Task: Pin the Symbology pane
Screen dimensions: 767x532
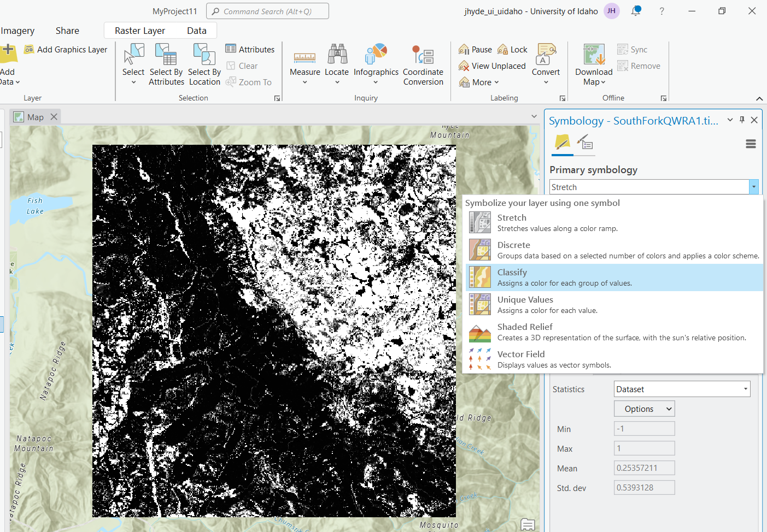Action: point(742,120)
